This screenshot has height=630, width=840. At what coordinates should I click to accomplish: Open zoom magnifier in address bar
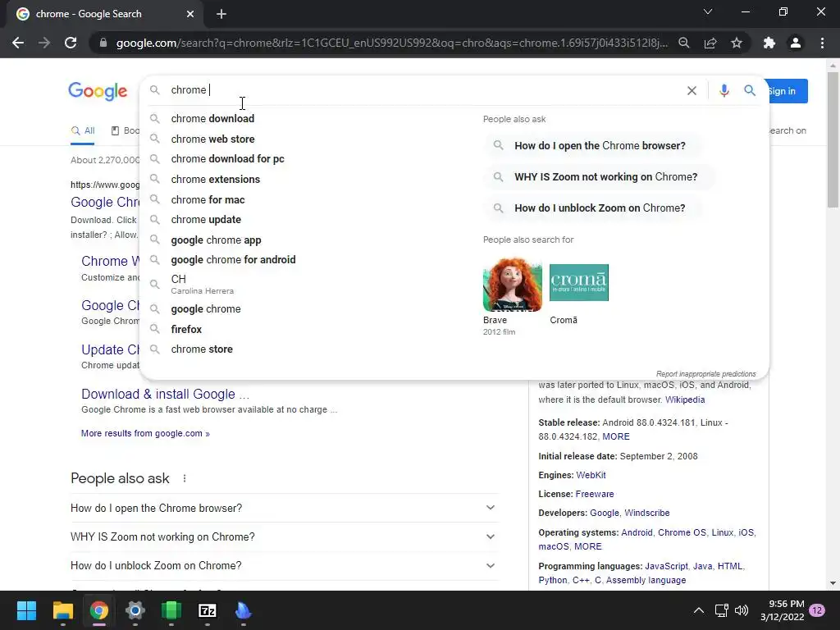[683, 43]
